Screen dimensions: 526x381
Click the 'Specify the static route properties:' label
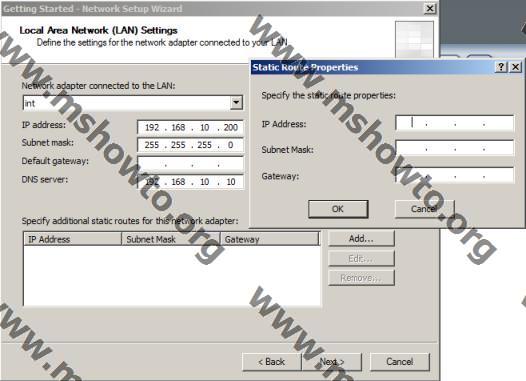coord(328,96)
